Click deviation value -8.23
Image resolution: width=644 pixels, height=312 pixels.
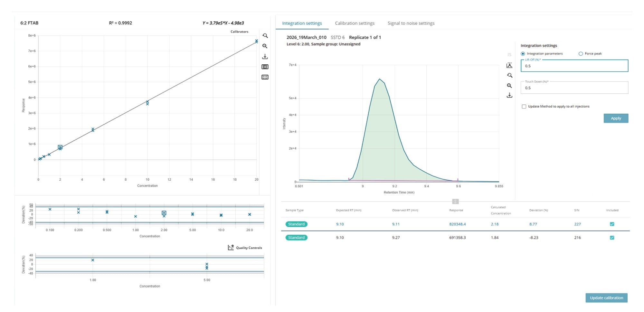coord(534,238)
